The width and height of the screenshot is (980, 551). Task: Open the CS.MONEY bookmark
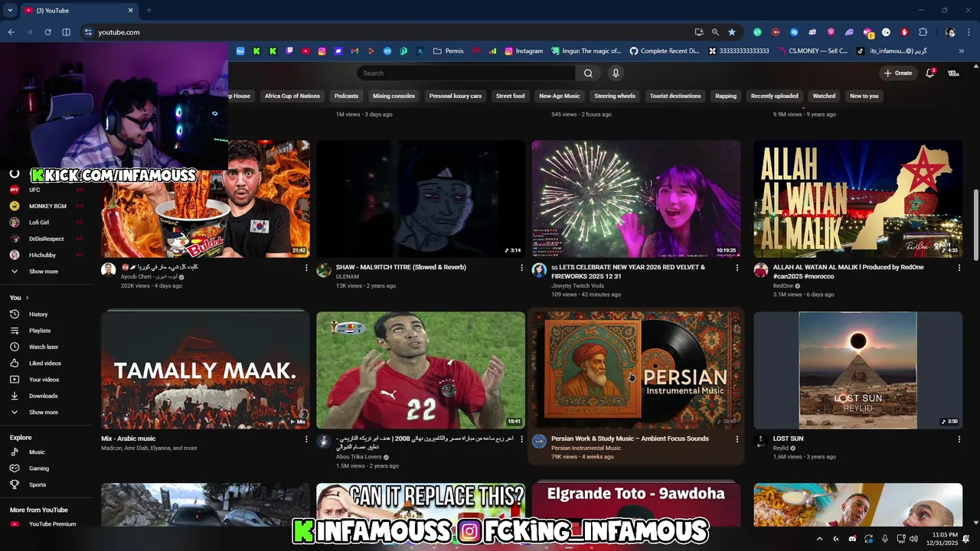[x=812, y=51]
